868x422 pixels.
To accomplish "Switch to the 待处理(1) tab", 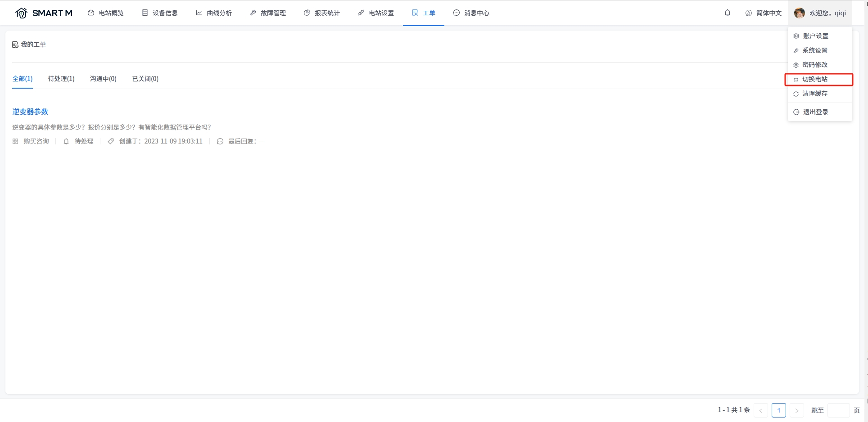I will [x=61, y=79].
